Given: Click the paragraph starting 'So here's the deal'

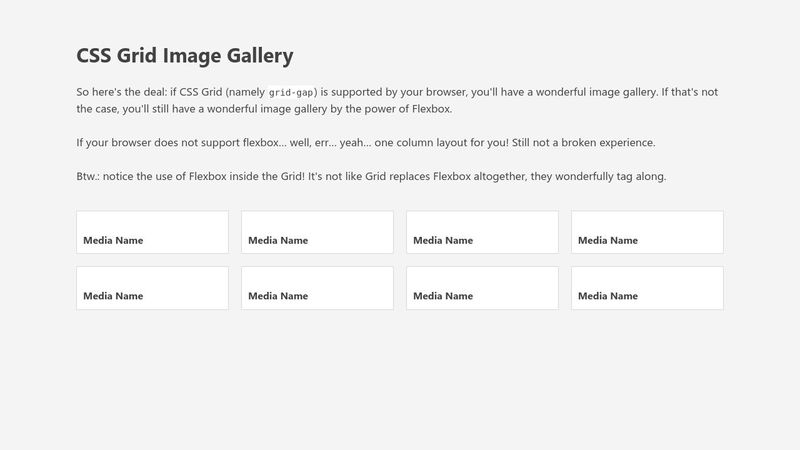Looking at the screenshot, I should (397, 100).
